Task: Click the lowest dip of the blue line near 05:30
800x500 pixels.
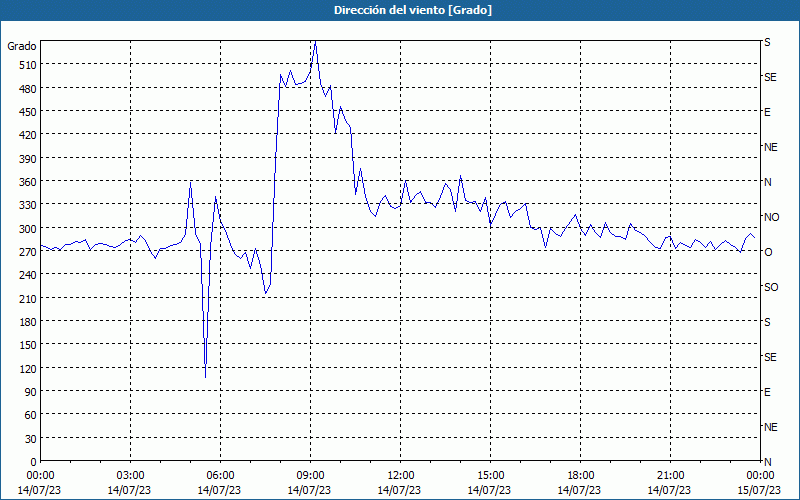Action: pos(206,377)
